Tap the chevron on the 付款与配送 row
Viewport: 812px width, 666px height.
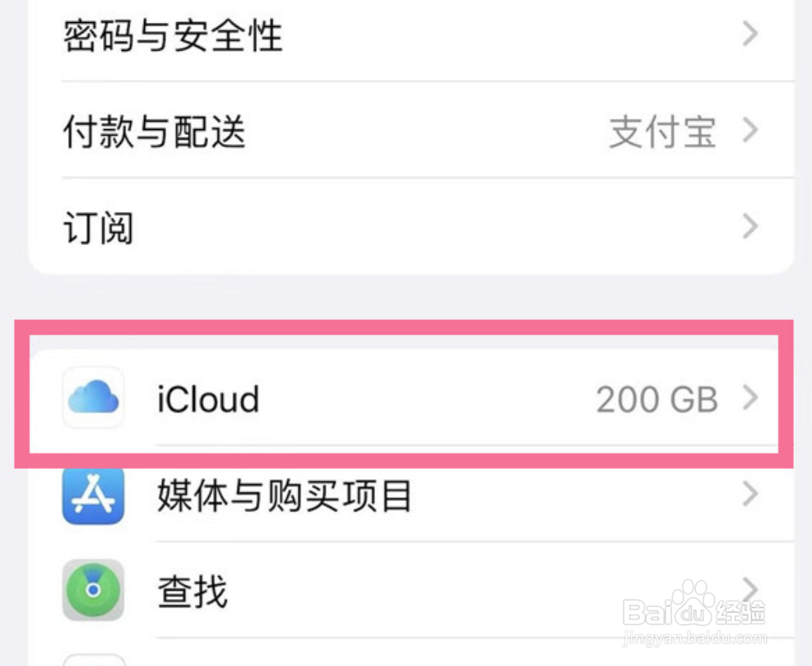click(750, 131)
